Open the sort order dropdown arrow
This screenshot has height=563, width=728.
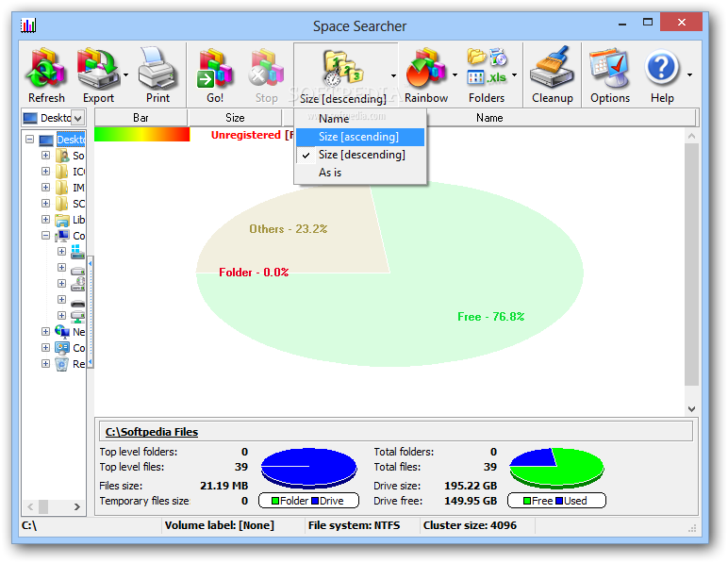(393, 75)
